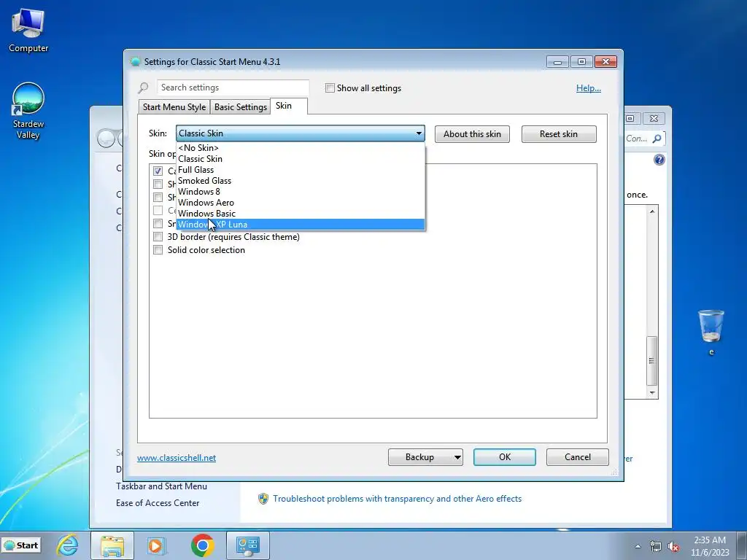This screenshot has height=560, width=747.
Task: Open Ease of Access Center link
Action: coord(158,503)
